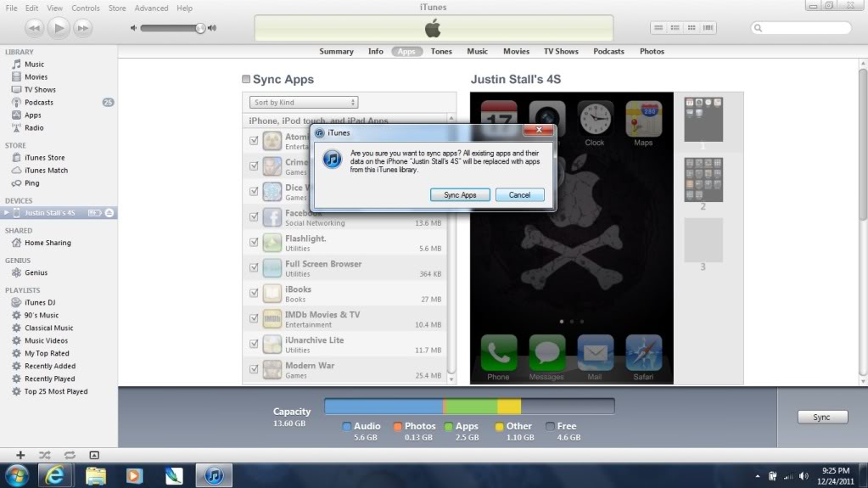Close the iTunes confirmation dialog
The image size is (868, 488).
[539, 130]
